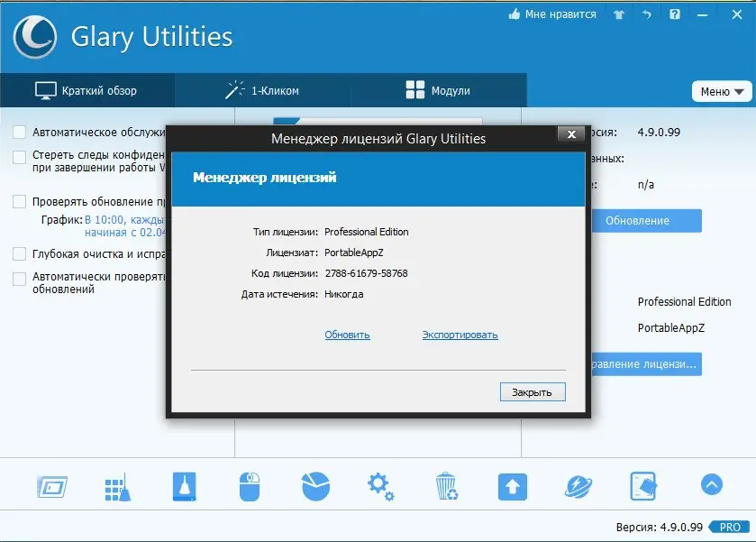Screen dimensions: 756x542
Task: Click the magic wand icon of 1-Кликом
Action: [x=235, y=90]
